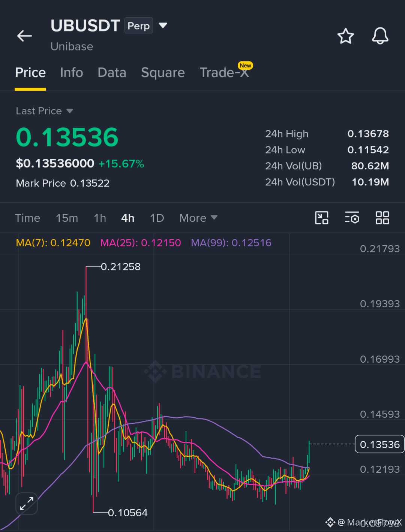This screenshot has width=405, height=532.
Task: Select the Time chart interval
Action: pos(27,218)
